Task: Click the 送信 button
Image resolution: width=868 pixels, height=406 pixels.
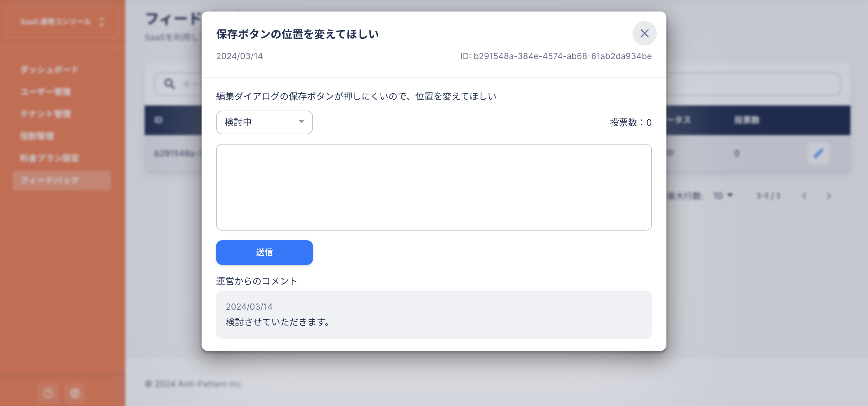Action: coord(264,252)
